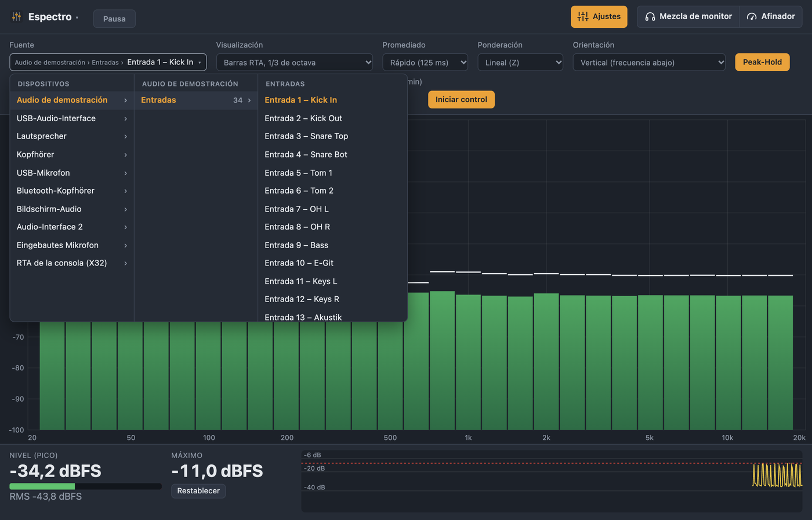Click the Pausa button
This screenshot has height=520, width=812.
click(114, 19)
